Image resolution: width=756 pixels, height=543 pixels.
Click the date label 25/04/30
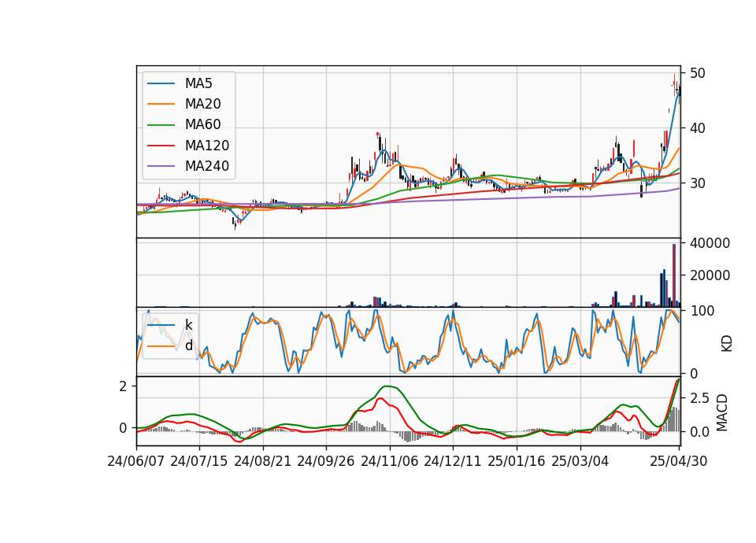pos(678,461)
